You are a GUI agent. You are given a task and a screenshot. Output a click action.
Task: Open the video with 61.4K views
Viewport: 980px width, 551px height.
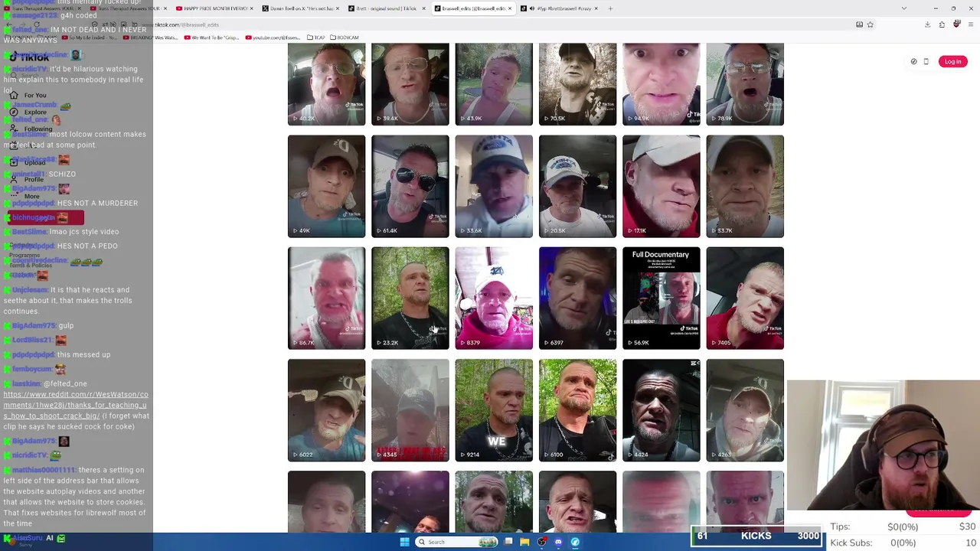click(410, 186)
